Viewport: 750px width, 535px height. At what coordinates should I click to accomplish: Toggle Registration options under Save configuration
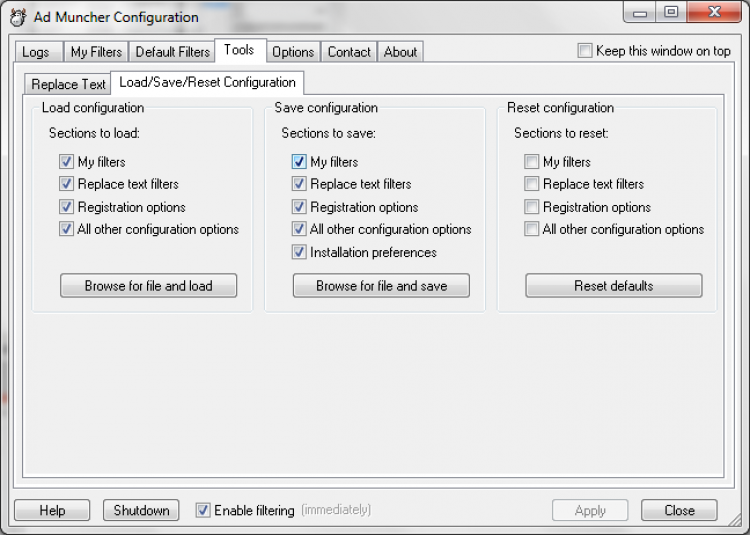point(299,207)
